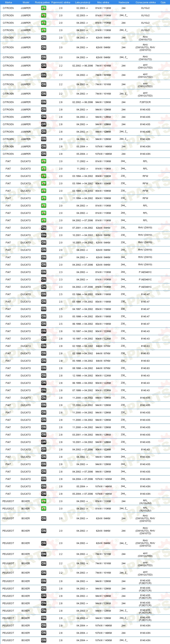Select the Opis column header
Viewport: 170px width, 644px height.
tap(163, 3)
